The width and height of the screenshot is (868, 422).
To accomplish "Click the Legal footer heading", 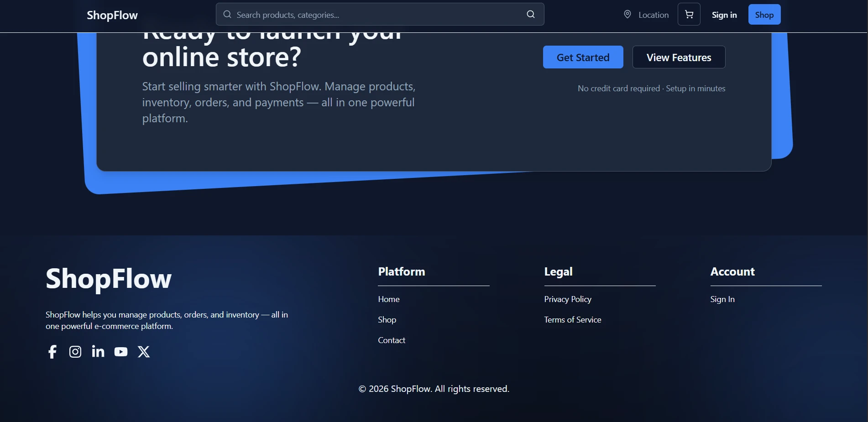I will coord(558,272).
